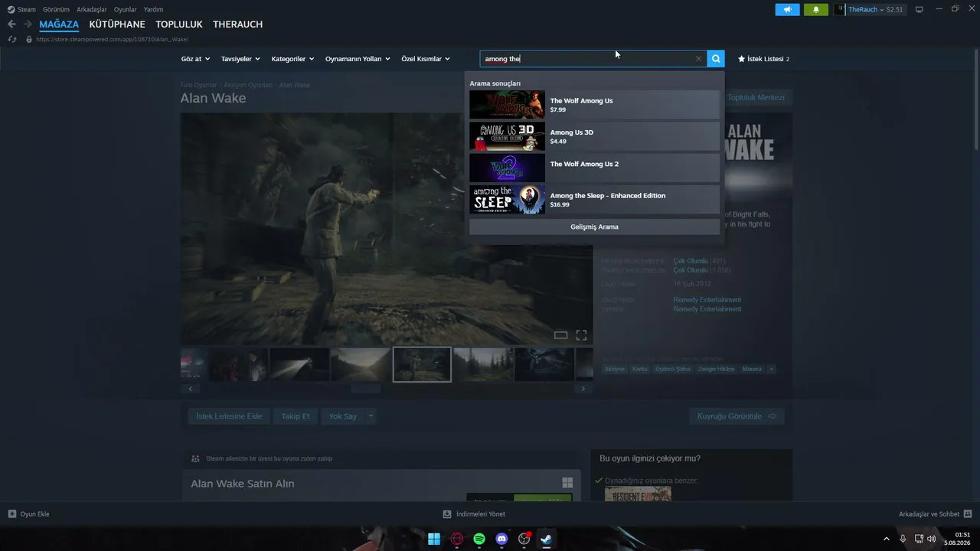Show hidden system tray icons chevron
Image resolution: width=980 pixels, height=551 pixels.
(887, 539)
